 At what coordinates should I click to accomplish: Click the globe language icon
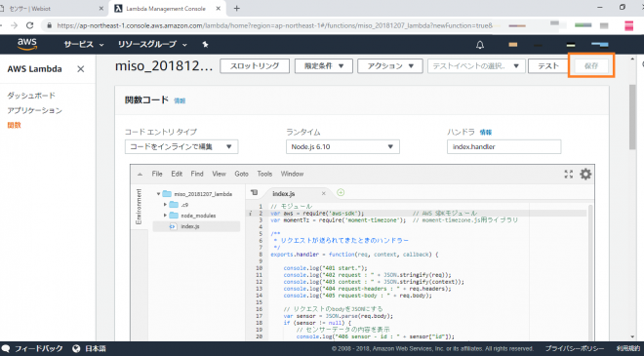click(76, 348)
